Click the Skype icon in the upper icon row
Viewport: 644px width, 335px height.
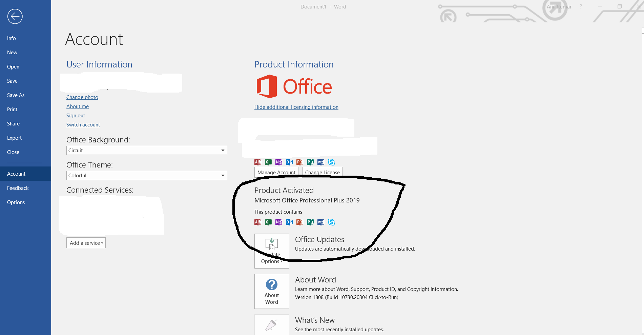331,162
